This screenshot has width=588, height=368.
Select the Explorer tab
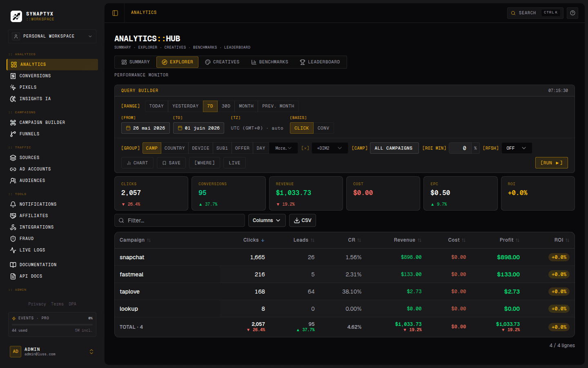tap(177, 62)
